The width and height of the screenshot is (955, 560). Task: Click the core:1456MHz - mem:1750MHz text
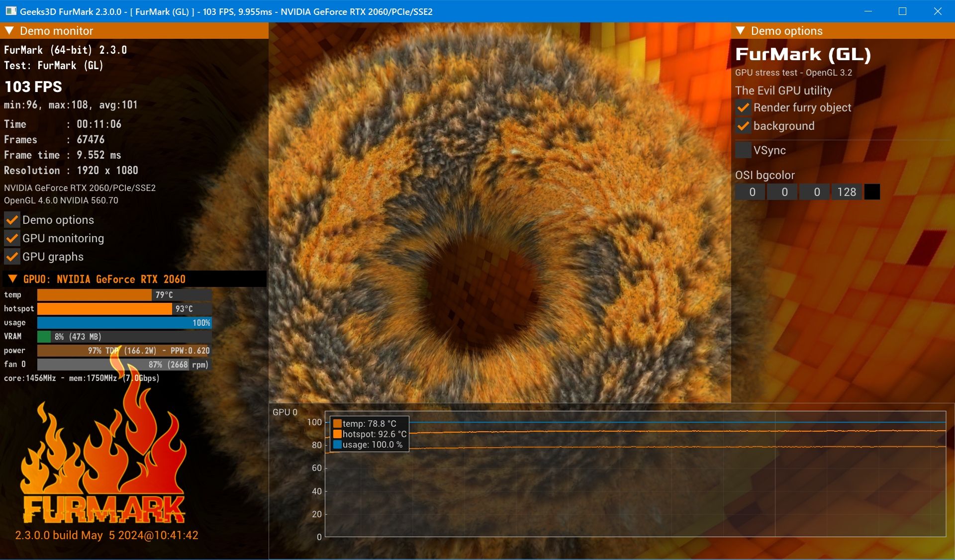point(82,378)
